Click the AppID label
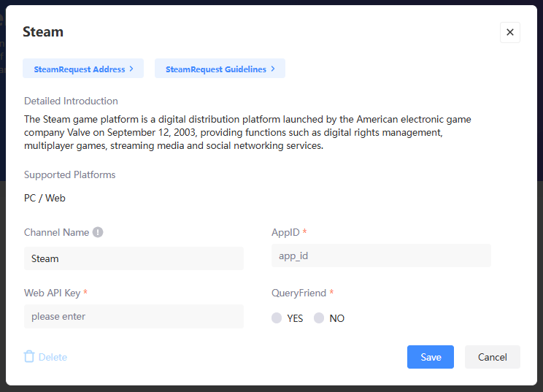Screen dimensions: 543x392 click(285, 232)
